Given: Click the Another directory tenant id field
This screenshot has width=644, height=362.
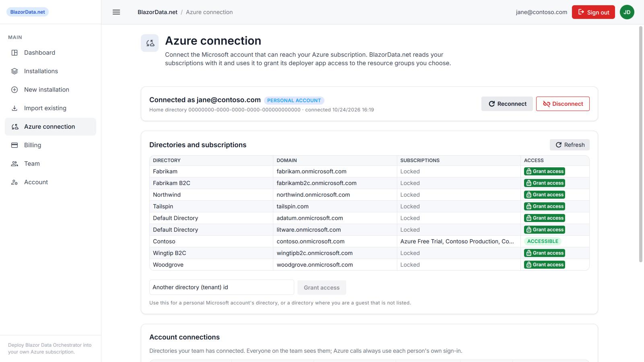Looking at the screenshot, I should pos(222,287).
